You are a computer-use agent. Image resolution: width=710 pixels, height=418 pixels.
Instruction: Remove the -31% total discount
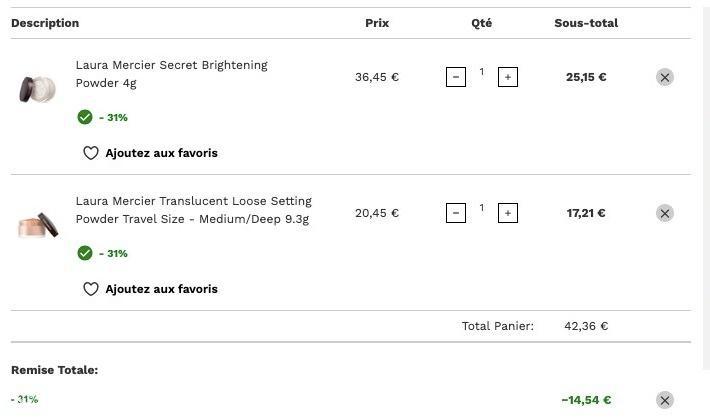coord(665,400)
